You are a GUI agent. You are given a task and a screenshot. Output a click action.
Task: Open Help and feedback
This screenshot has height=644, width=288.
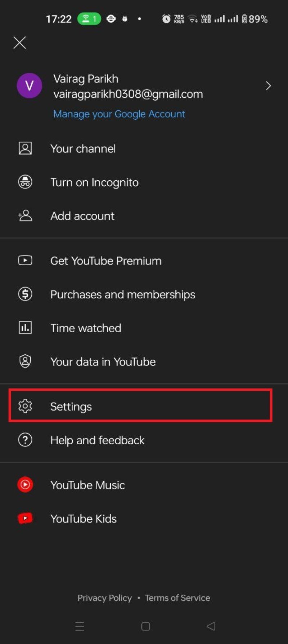click(97, 440)
